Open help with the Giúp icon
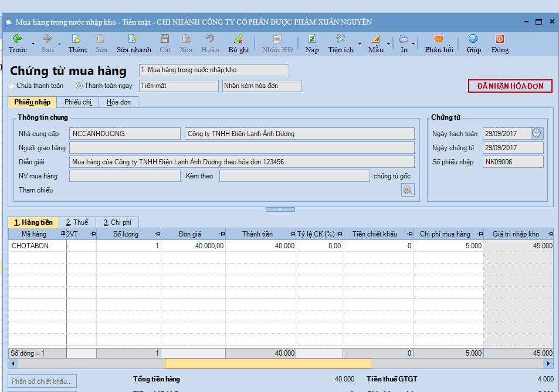The image size is (559, 392). coord(473,39)
